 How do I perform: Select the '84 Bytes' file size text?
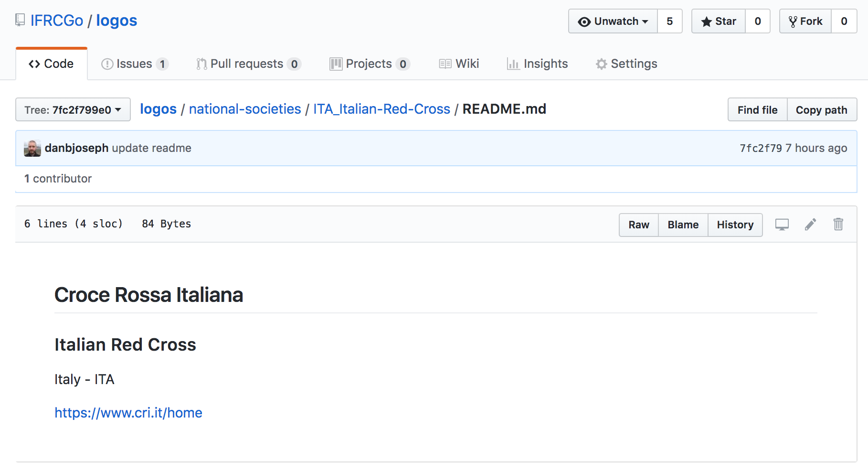167,224
